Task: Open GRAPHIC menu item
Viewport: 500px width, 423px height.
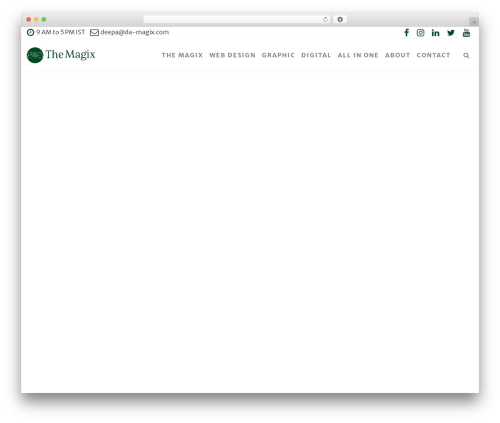Action: click(x=278, y=55)
